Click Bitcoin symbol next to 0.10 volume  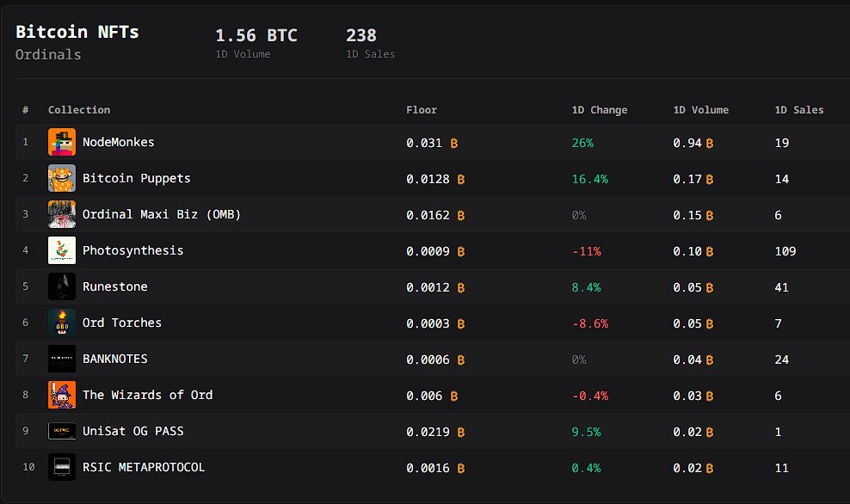pos(710,251)
